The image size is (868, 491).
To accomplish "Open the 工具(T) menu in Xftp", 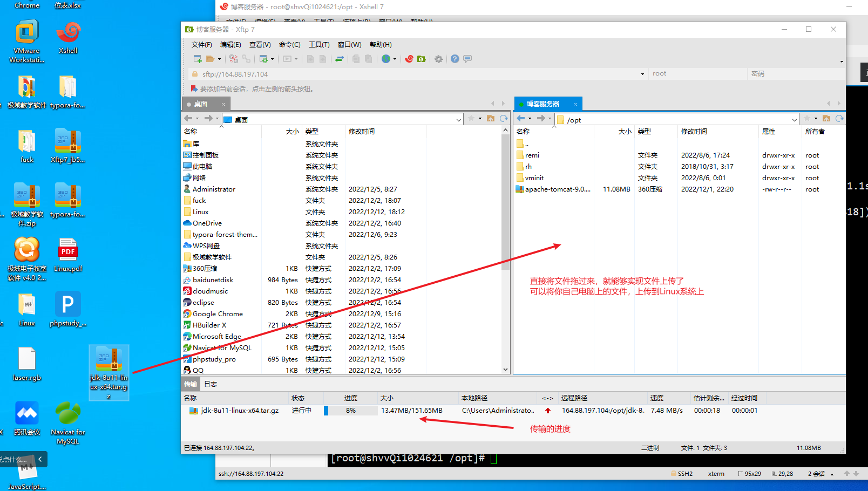I will [x=319, y=45].
